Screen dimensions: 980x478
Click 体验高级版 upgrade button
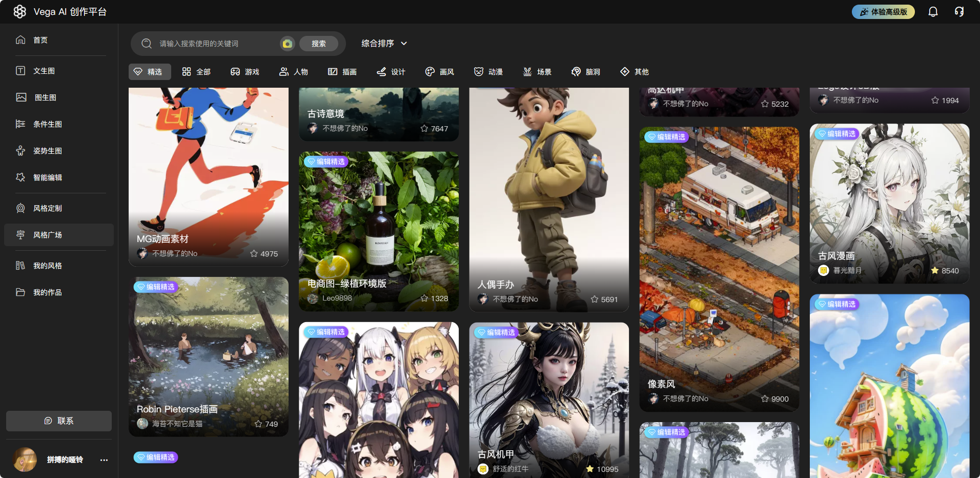(883, 12)
